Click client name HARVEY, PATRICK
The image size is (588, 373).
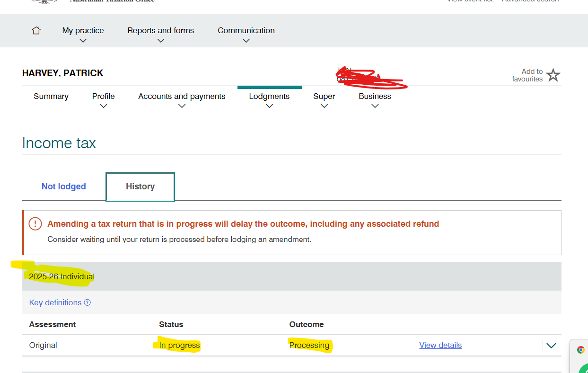[63, 73]
